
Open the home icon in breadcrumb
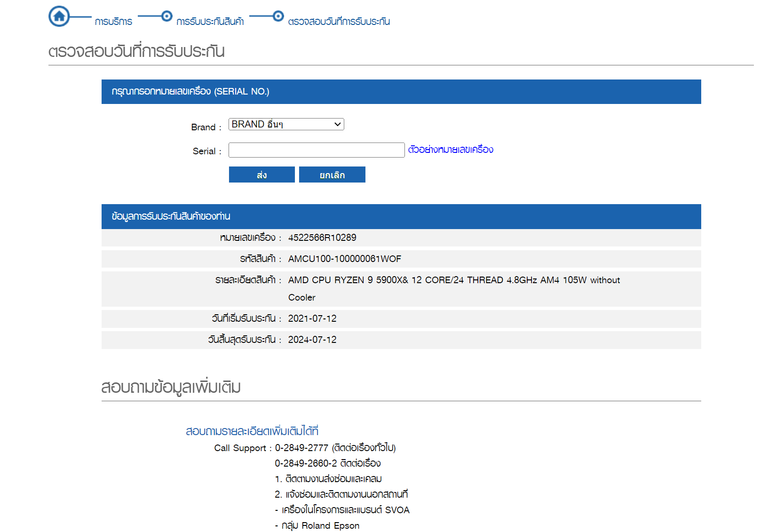point(59,16)
